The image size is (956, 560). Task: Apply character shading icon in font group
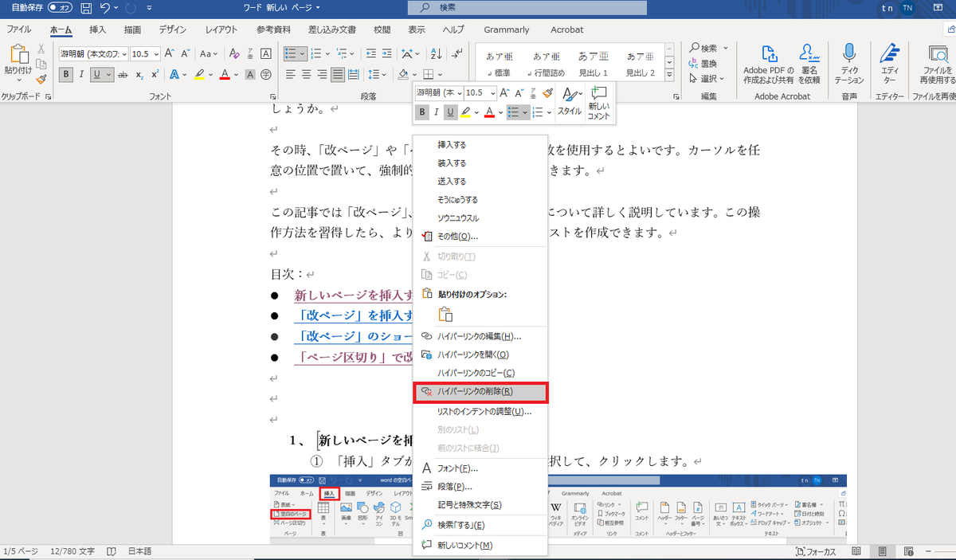pos(250,74)
